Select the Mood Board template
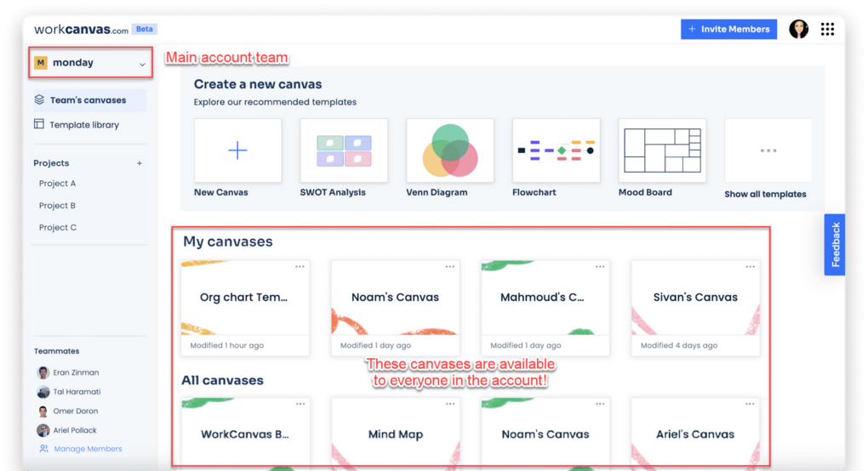The height and width of the screenshot is (471, 868). (662, 150)
